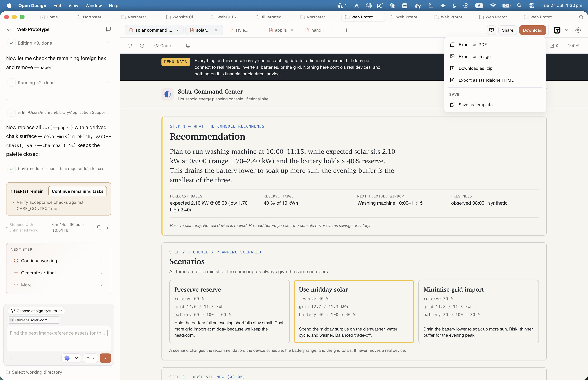This screenshot has height=380, width=588.
Task: Click the DEMO DATA badge
Action: point(175,62)
